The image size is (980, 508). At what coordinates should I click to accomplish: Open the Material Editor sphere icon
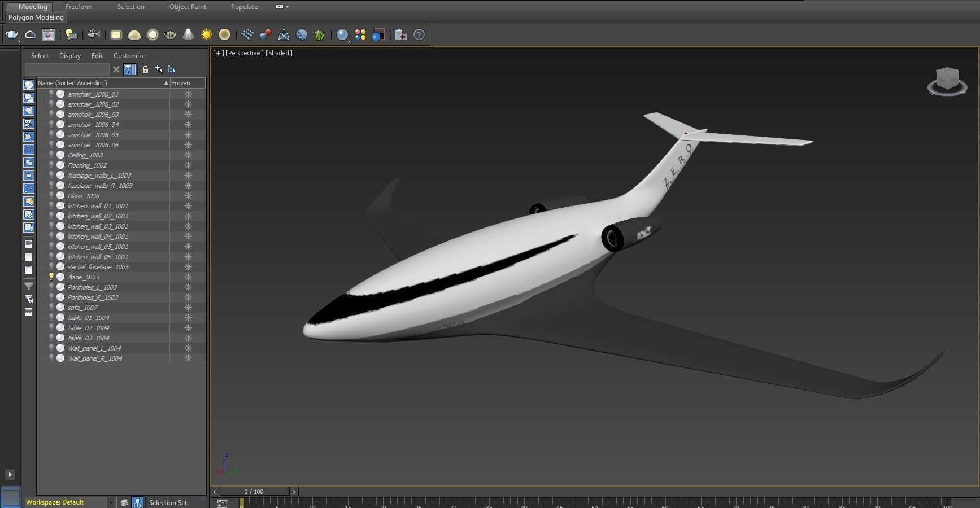click(342, 35)
